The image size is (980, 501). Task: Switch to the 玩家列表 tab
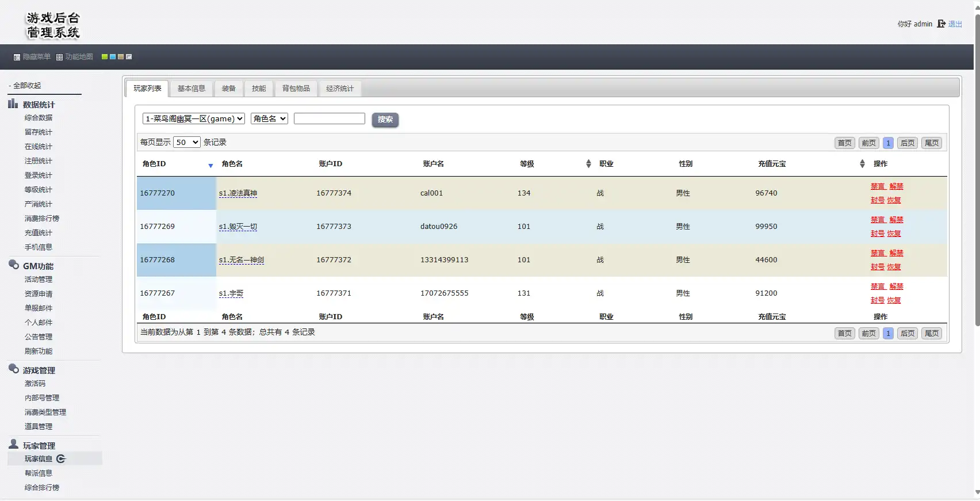pyautogui.click(x=147, y=89)
